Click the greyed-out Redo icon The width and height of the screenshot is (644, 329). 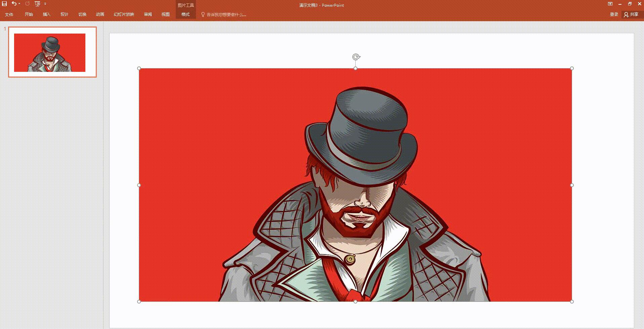point(28,4)
